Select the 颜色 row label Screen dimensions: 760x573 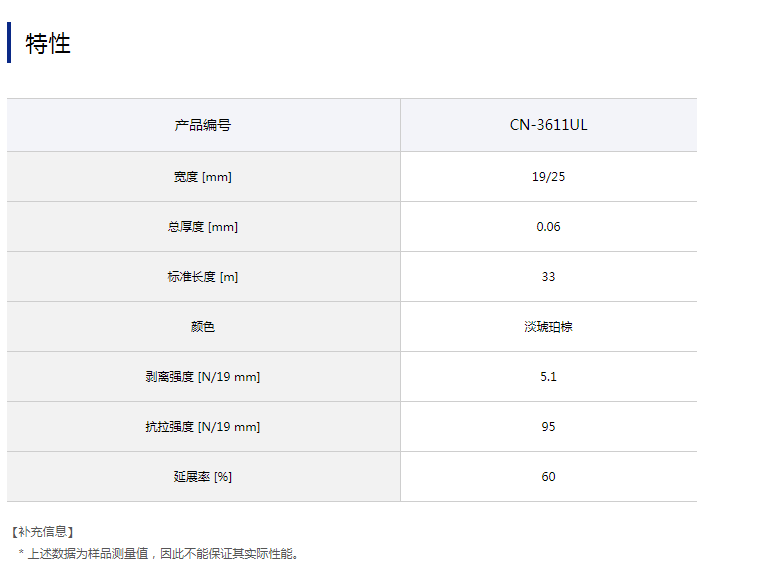pyautogui.click(x=203, y=327)
